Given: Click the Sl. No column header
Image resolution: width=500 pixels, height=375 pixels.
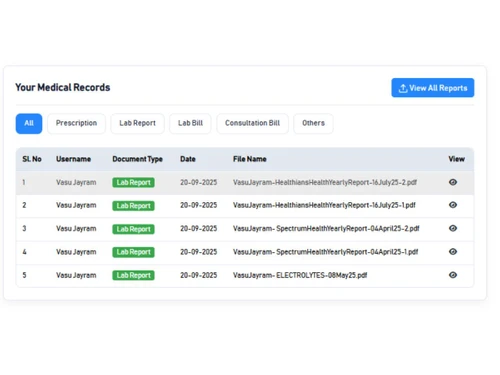Looking at the screenshot, I should click(x=32, y=159).
